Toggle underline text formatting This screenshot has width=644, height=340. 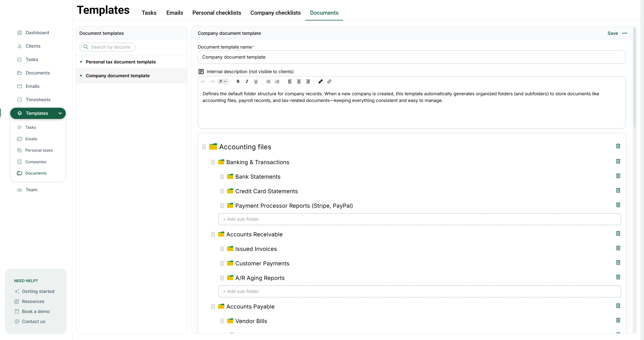coord(256,82)
